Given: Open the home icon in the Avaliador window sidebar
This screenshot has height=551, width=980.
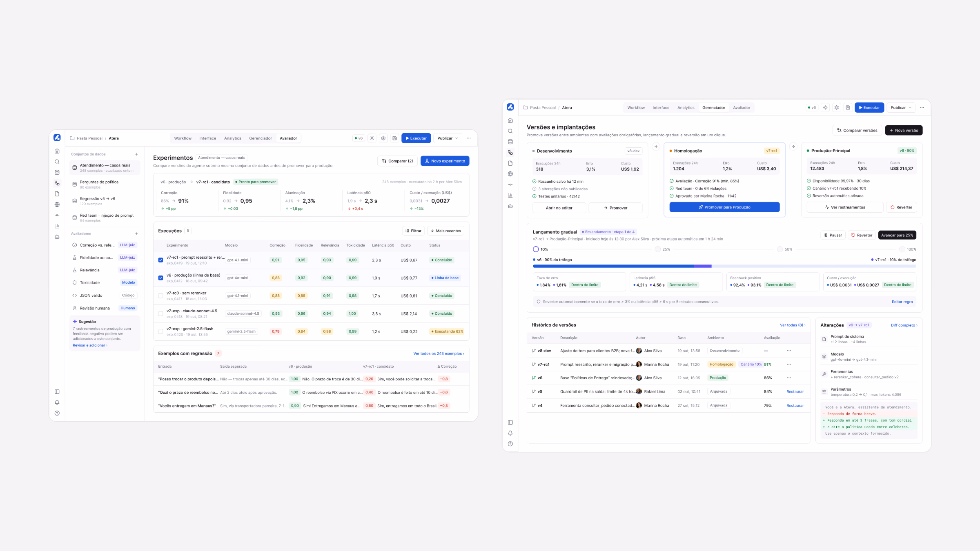Looking at the screenshot, I should (x=57, y=151).
